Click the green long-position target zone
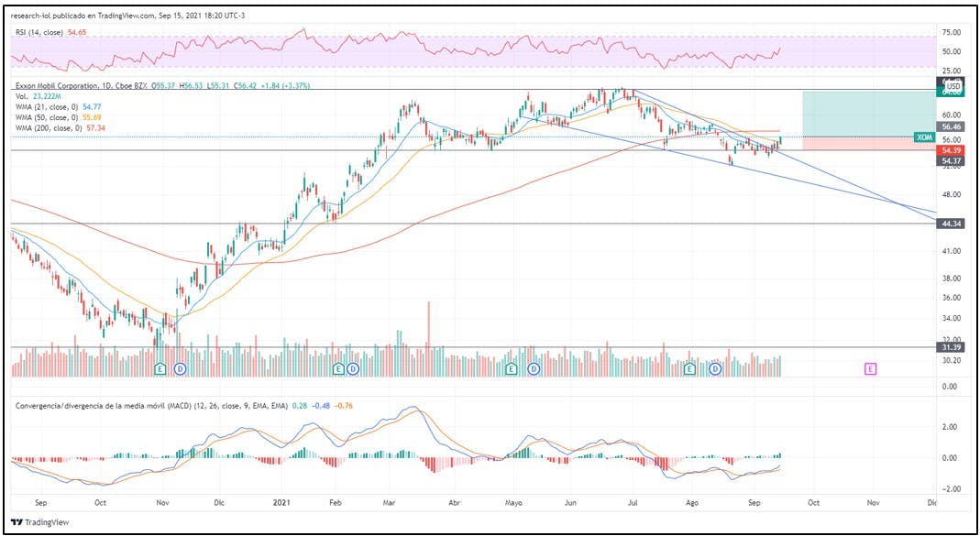 [x=869, y=114]
